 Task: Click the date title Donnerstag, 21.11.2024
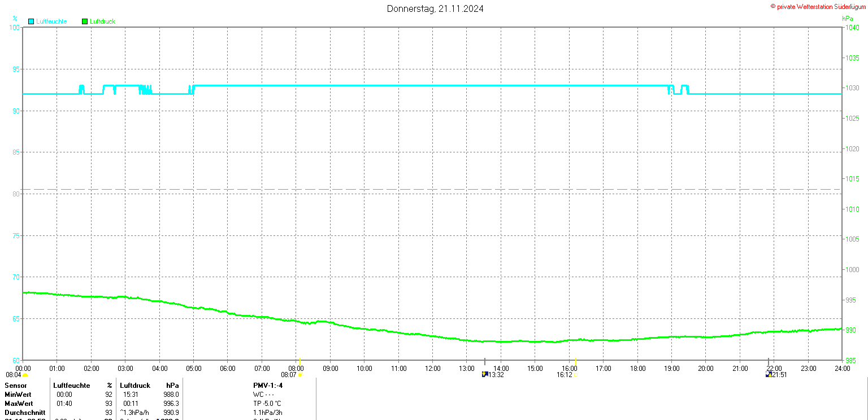coord(435,8)
